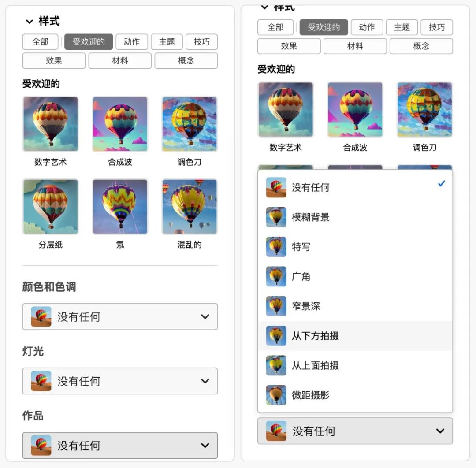
Task: Choose the 分层纸 style thumbnail
Action: 50,207
